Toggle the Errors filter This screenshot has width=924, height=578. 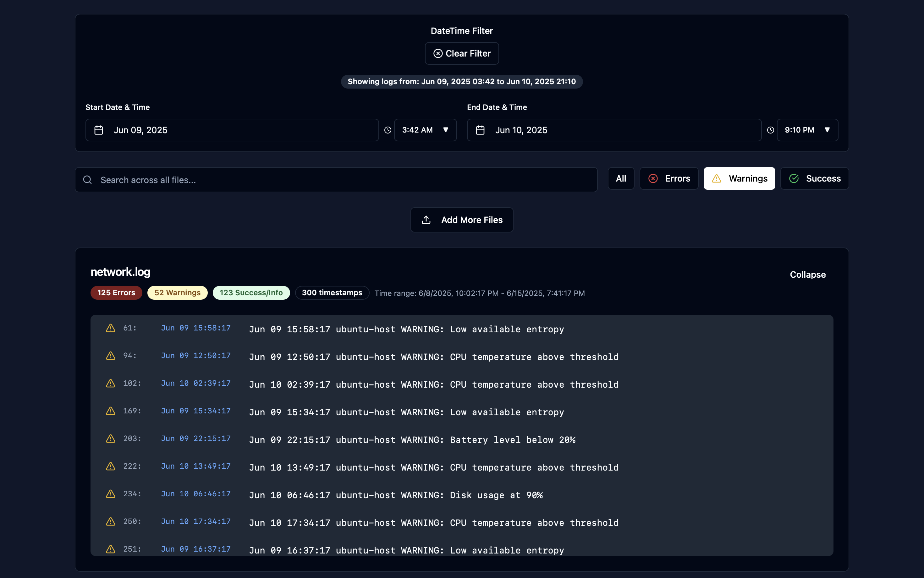click(669, 178)
